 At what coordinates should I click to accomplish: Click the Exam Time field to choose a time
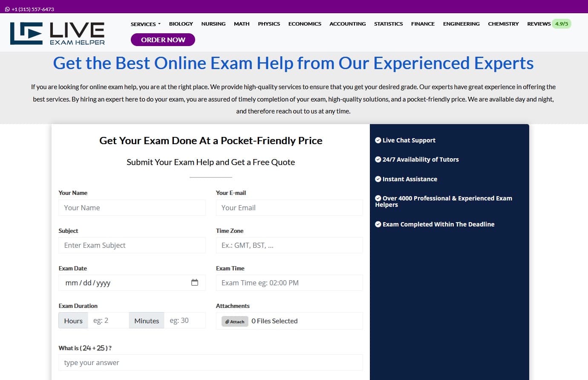(x=289, y=282)
